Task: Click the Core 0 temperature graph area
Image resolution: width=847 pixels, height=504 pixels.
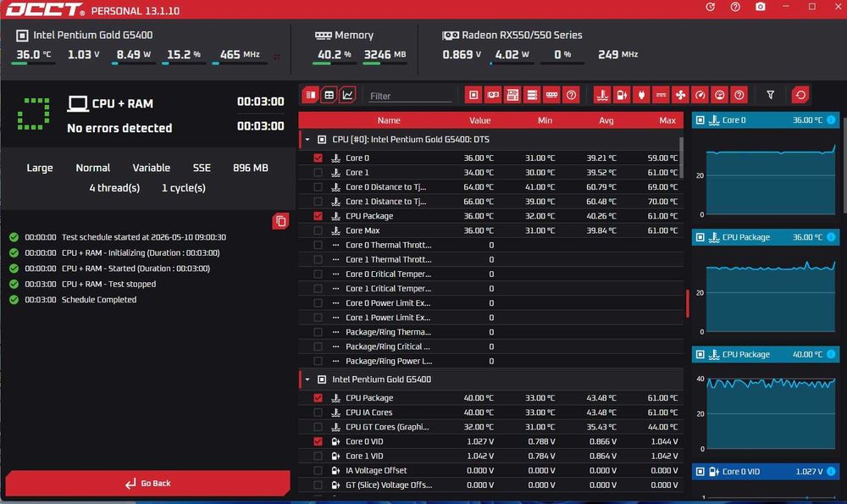Action: pyautogui.click(x=770, y=180)
